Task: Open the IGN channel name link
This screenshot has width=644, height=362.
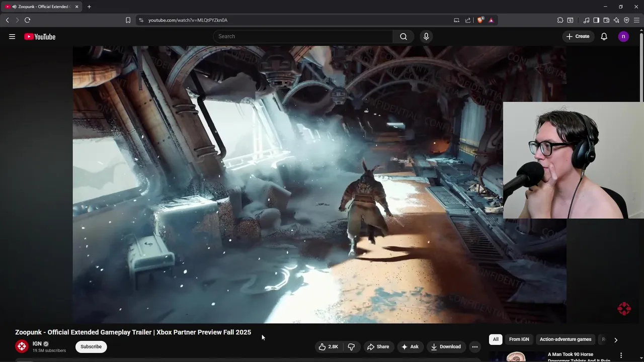Action: (x=37, y=344)
